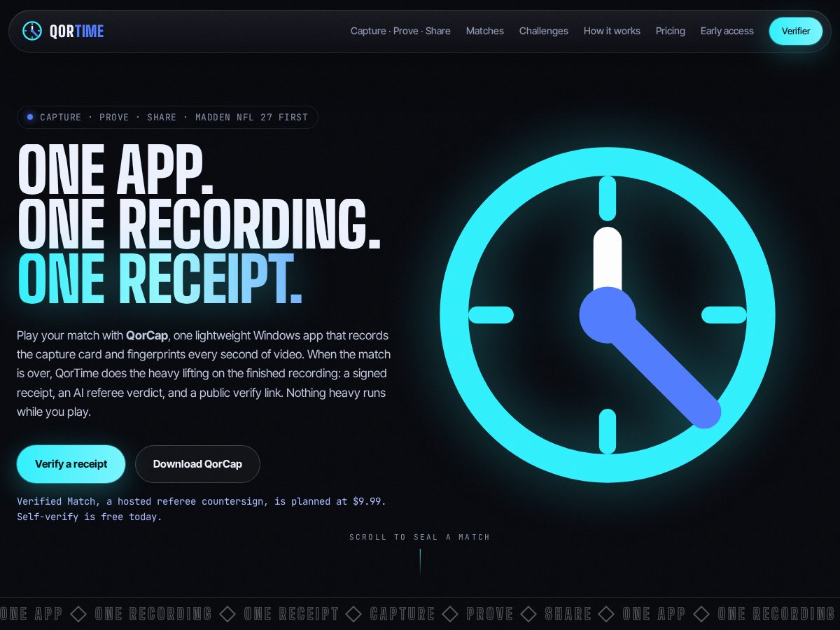
Task: Click the 'Self-verify is free today.' note
Action: (90, 517)
